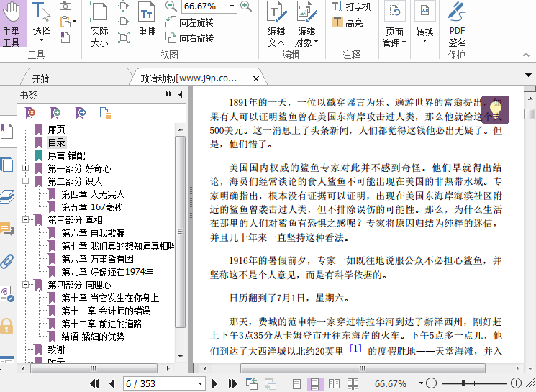Select the Highlight (高亮) tool

tap(348, 22)
